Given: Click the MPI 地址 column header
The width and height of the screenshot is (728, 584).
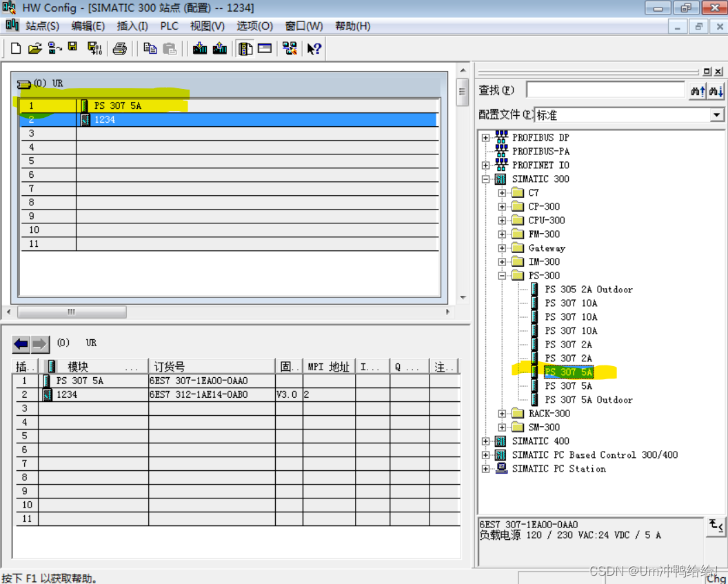Looking at the screenshot, I should pyautogui.click(x=329, y=367).
